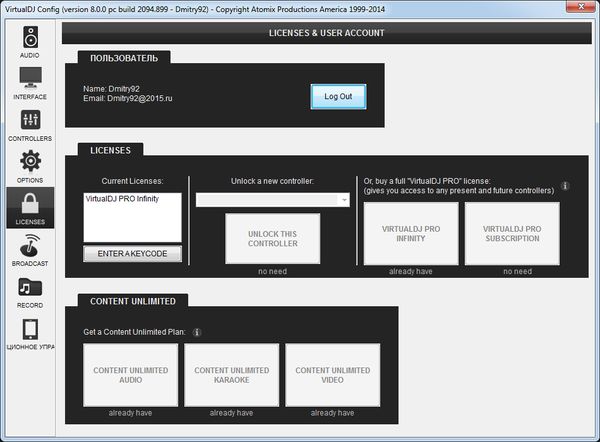
Task: Click VirtualDJ PRO Infinity purchase button
Action: pos(411,233)
